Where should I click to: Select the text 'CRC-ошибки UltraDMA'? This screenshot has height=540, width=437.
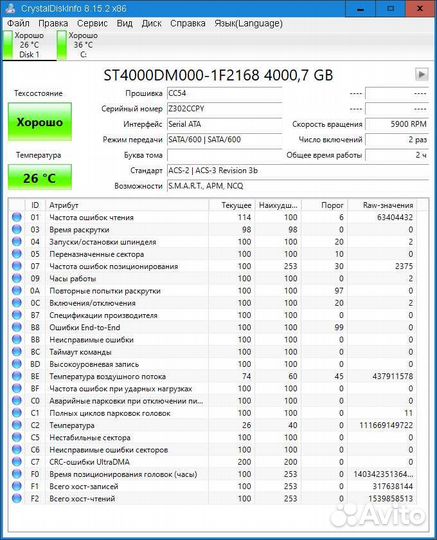pos(89,462)
